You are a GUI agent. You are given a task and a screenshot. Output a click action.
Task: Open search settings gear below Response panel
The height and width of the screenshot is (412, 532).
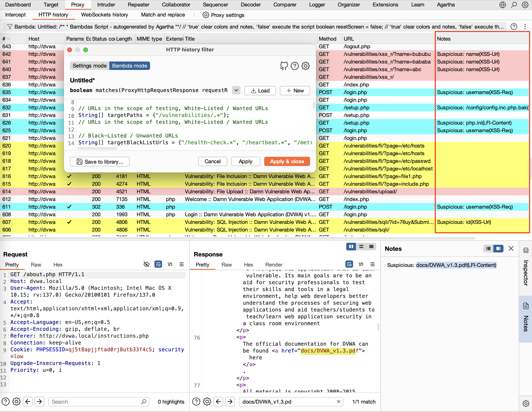207,402
